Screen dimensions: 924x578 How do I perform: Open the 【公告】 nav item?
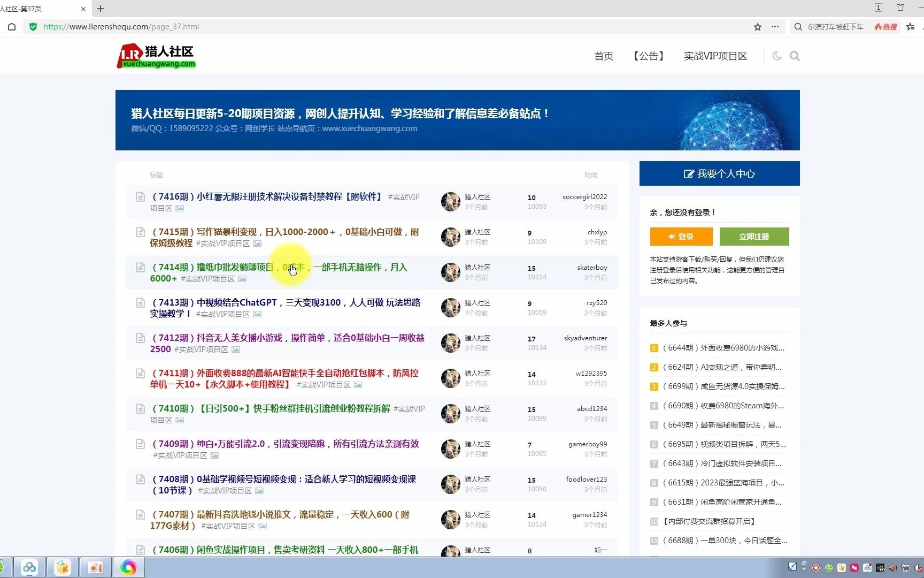(x=649, y=56)
